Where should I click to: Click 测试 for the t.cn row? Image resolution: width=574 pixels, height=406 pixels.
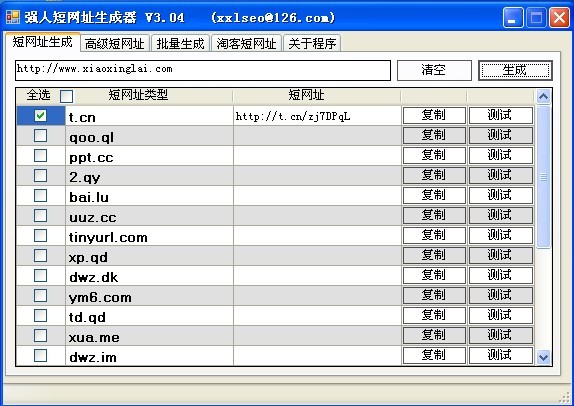tap(500, 116)
